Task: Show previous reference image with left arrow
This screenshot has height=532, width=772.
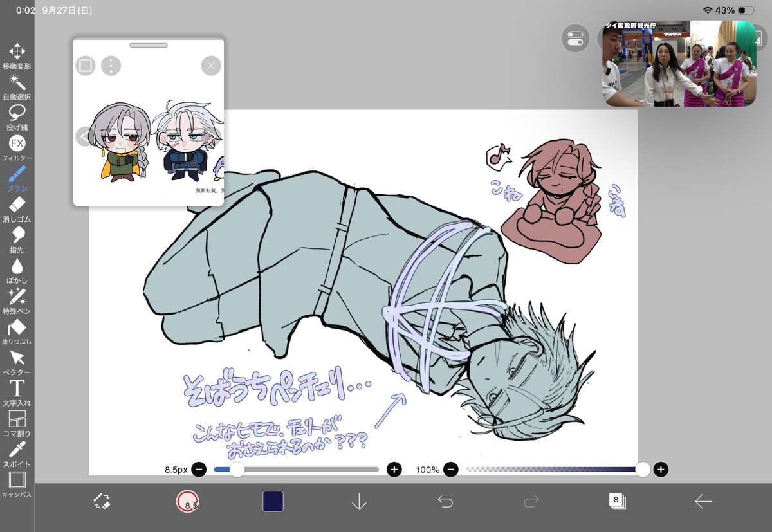Action: (84, 136)
